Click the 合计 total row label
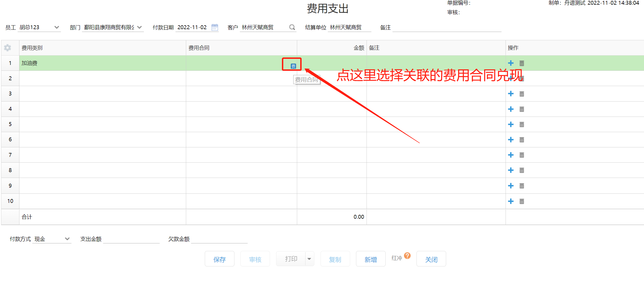The height and width of the screenshot is (282, 644). (27, 217)
